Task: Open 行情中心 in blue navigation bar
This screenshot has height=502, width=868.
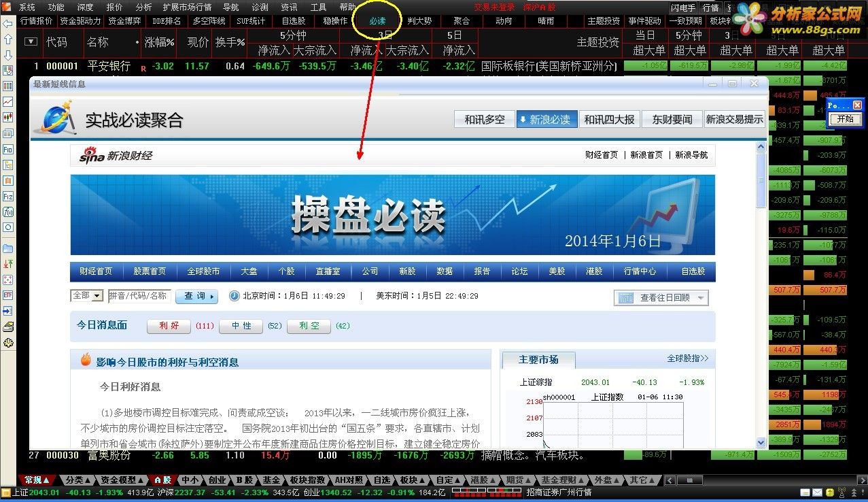Action: [x=640, y=271]
